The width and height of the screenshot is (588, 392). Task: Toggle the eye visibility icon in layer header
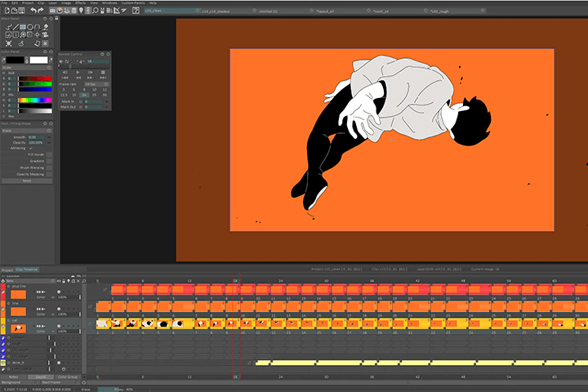point(59,281)
